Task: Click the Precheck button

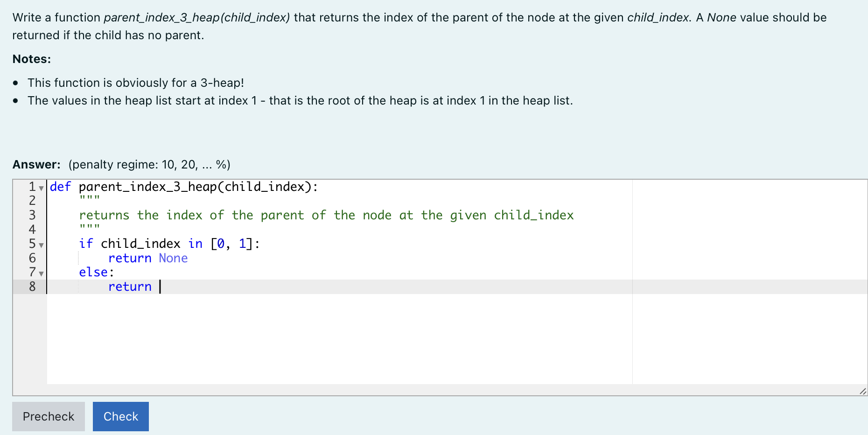Action: tap(48, 416)
